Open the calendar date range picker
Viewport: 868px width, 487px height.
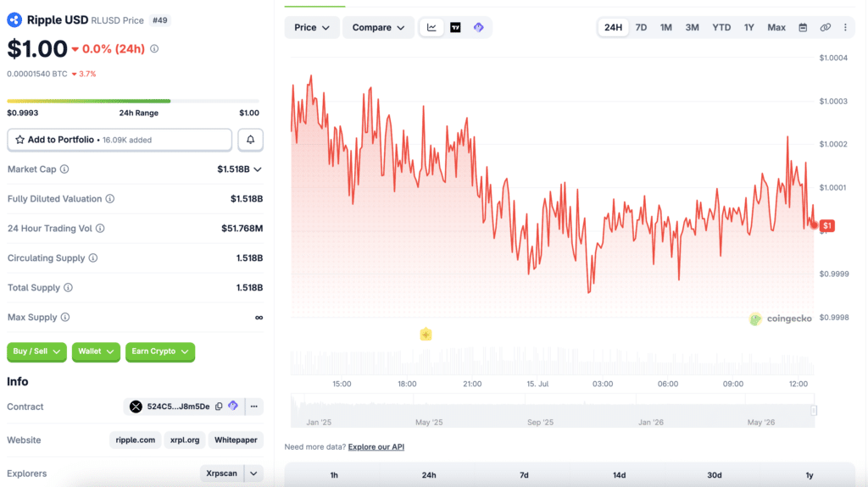pyautogui.click(x=803, y=27)
